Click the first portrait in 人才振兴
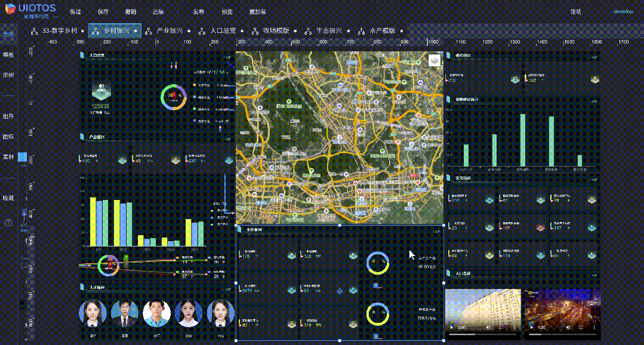644x345 pixels. [x=93, y=313]
